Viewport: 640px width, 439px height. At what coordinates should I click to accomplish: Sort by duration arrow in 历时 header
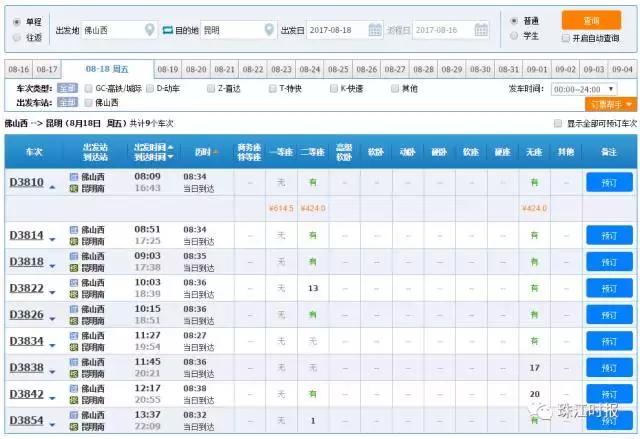(x=216, y=153)
